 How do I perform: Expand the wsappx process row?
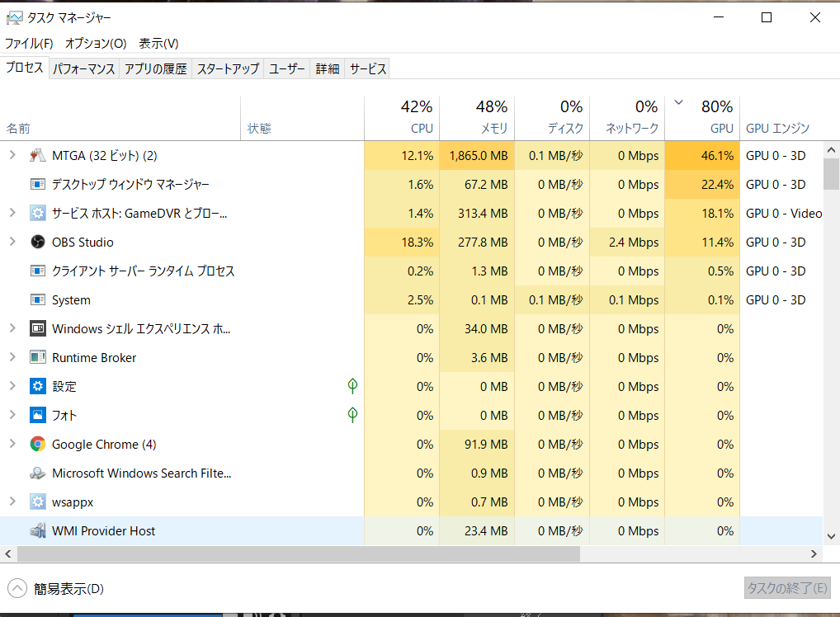coord(12,502)
